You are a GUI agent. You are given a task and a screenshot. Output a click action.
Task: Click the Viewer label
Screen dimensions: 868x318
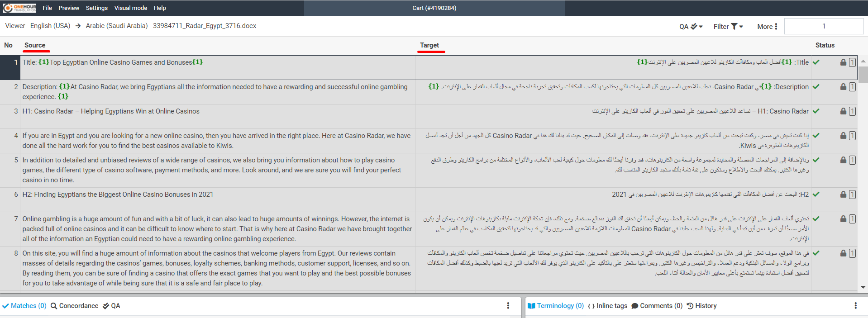click(15, 26)
